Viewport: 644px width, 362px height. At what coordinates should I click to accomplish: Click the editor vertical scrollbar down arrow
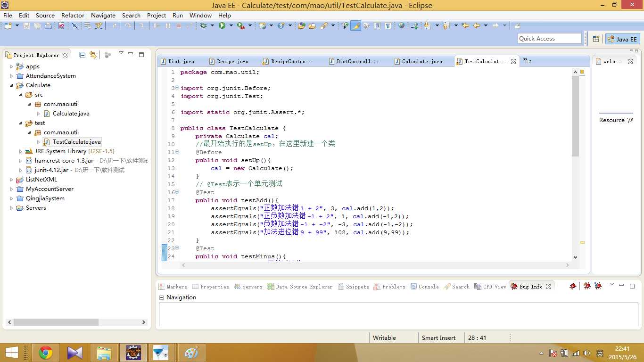click(575, 257)
